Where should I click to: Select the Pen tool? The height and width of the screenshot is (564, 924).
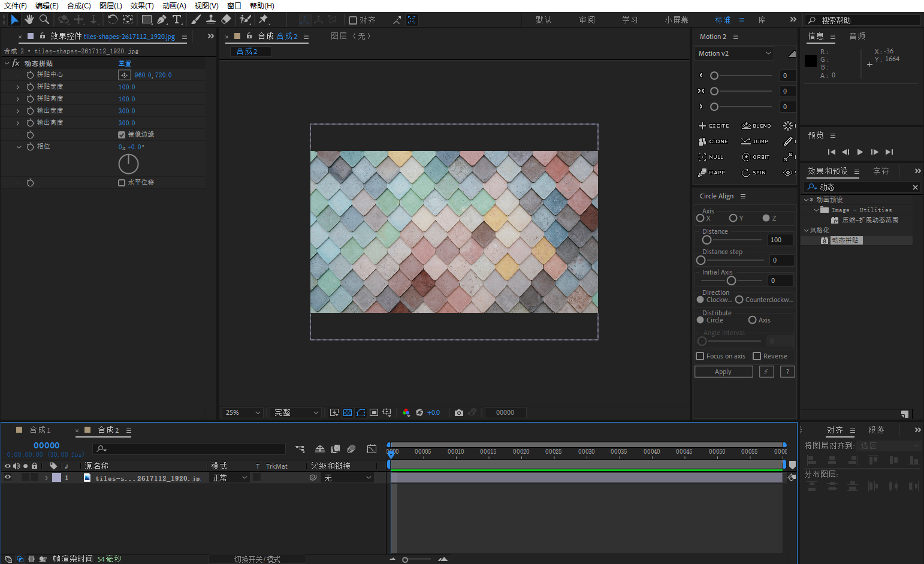pos(162,20)
